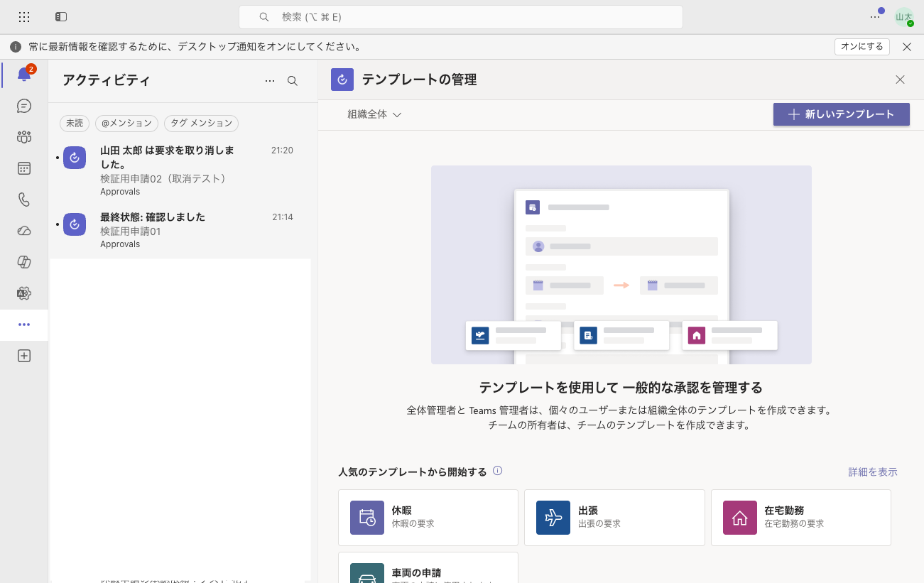Image resolution: width=924 pixels, height=583 pixels.
Task: Click the Approvals icon in the テンプレートの管理 header
Action: [342, 80]
